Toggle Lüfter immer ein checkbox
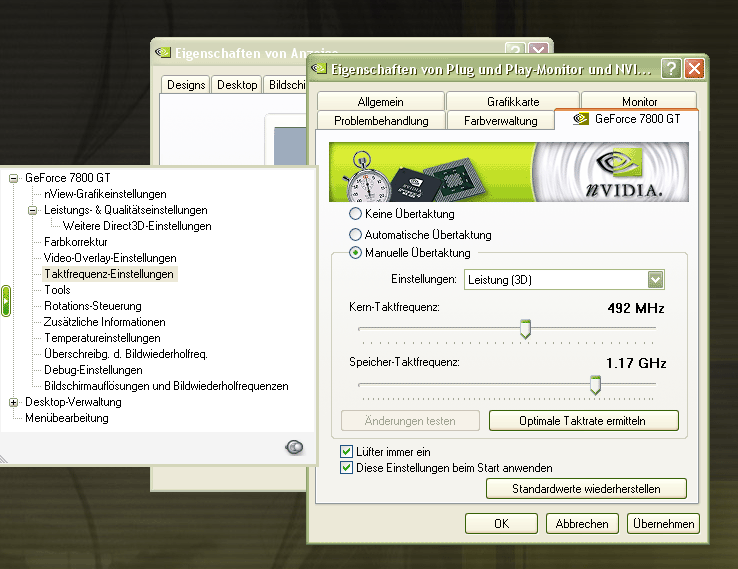738x569 pixels. point(346,452)
